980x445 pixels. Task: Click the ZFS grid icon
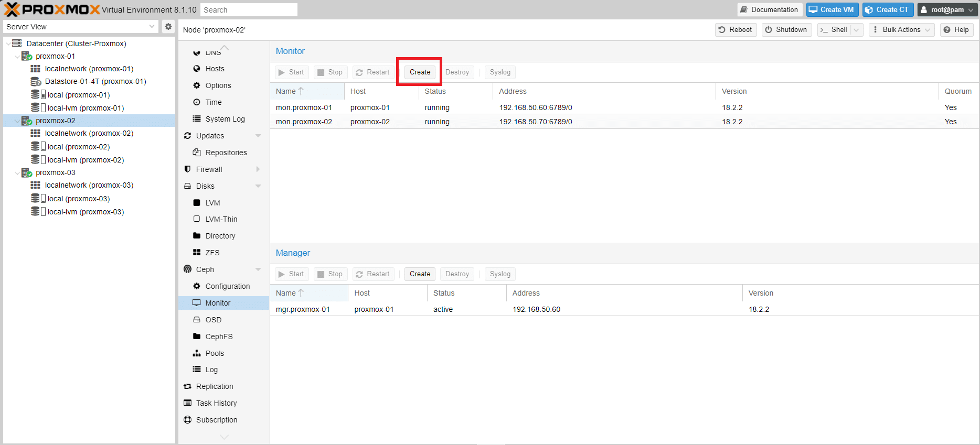coord(197,253)
